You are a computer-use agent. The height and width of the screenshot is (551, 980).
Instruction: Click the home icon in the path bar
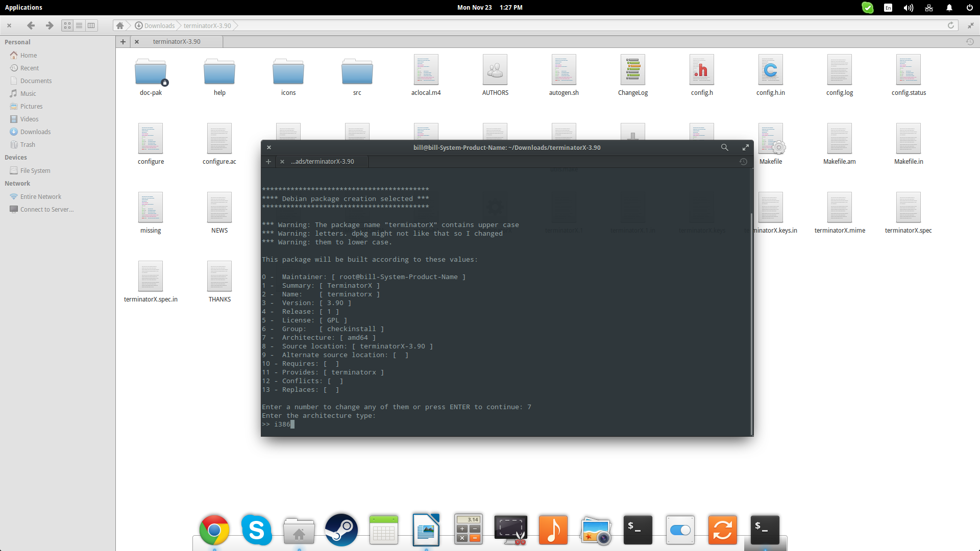(x=120, y=26)
